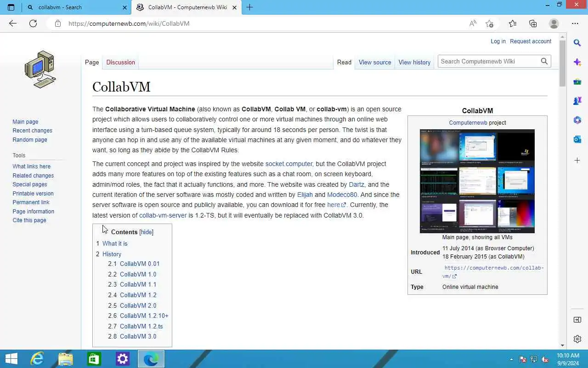588x368 pixels.
Task: Click the Request account link
Action: click(531, 41)
